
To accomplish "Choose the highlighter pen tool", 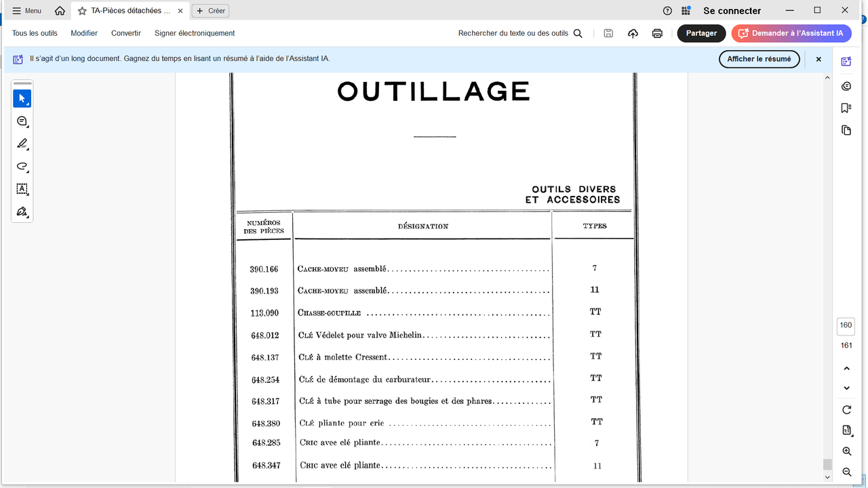I will (x=22, y=144).
